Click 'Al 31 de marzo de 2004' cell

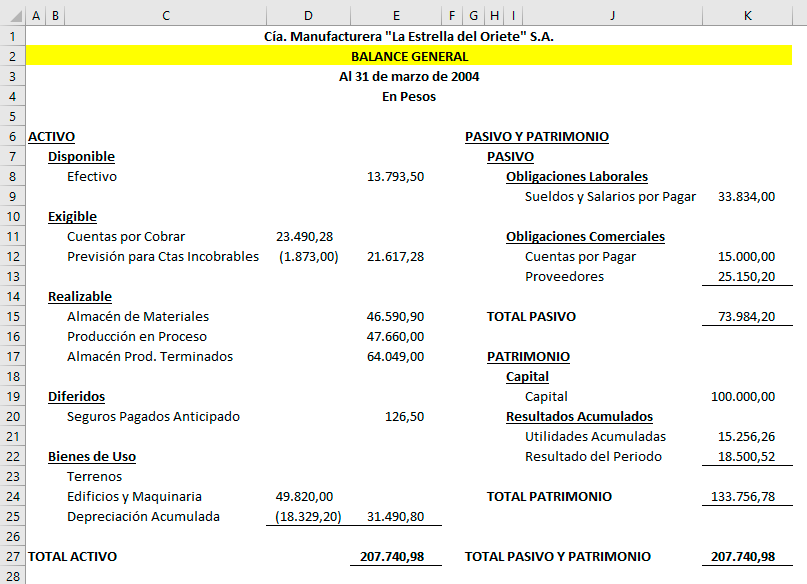[409, 77]
